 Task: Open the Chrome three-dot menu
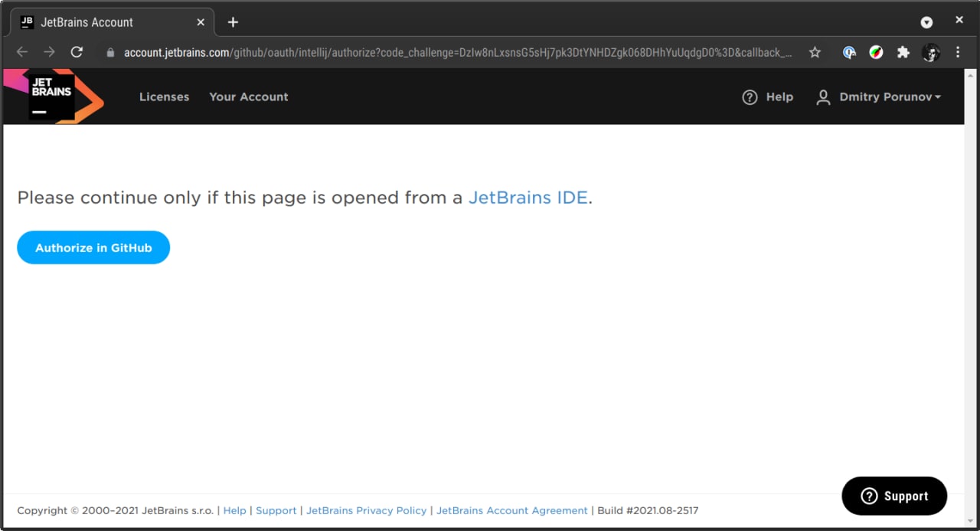coord(958,52)
